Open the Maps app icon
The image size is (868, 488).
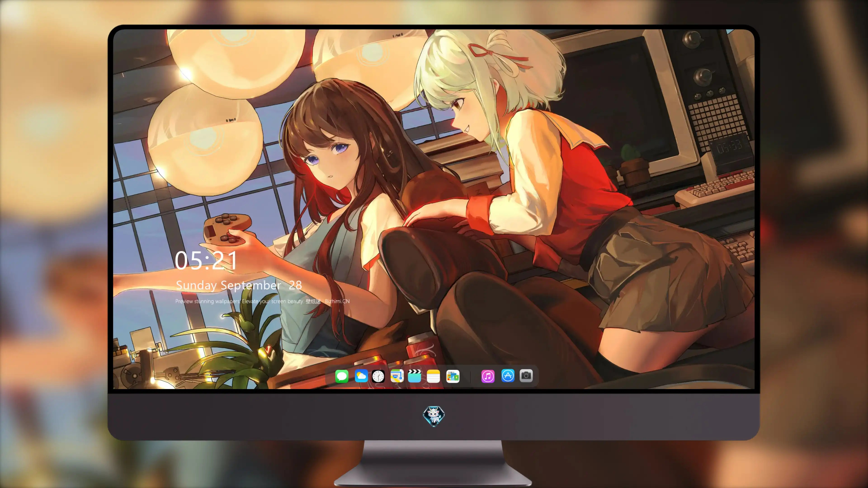pos(397,376)
